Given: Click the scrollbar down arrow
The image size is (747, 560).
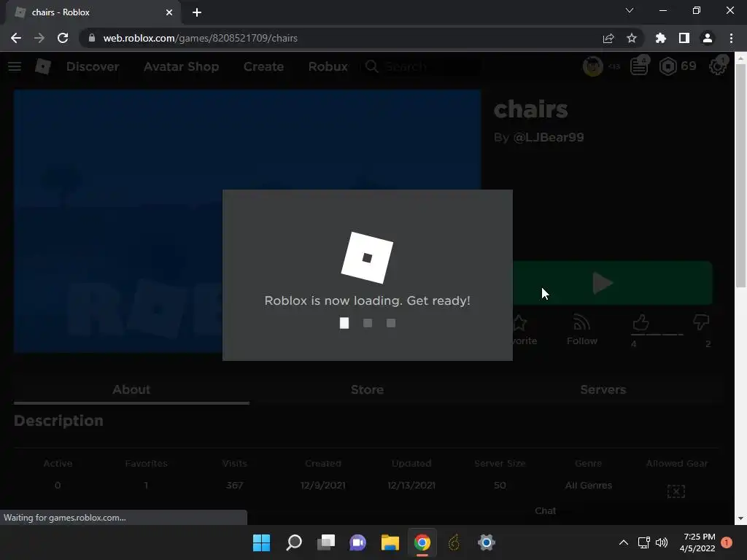Looking at the screenshot, I should (x=740, y=518).
